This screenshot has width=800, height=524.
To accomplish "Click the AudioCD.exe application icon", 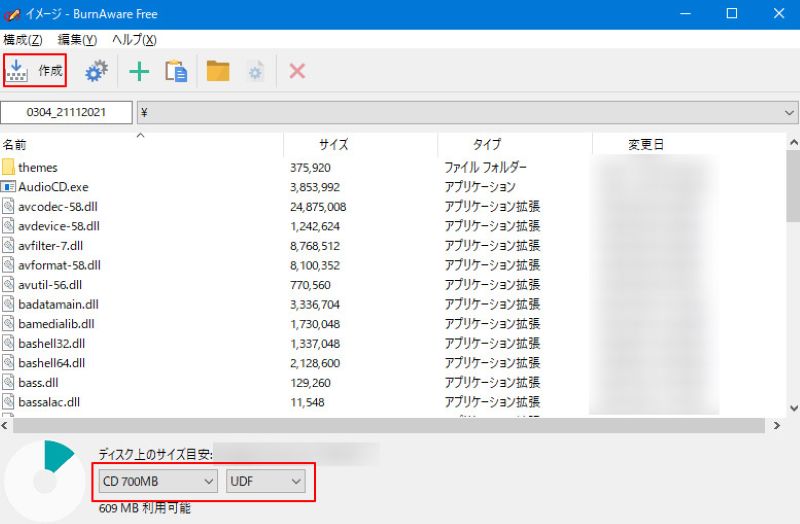I will click(x=8, y=187).
